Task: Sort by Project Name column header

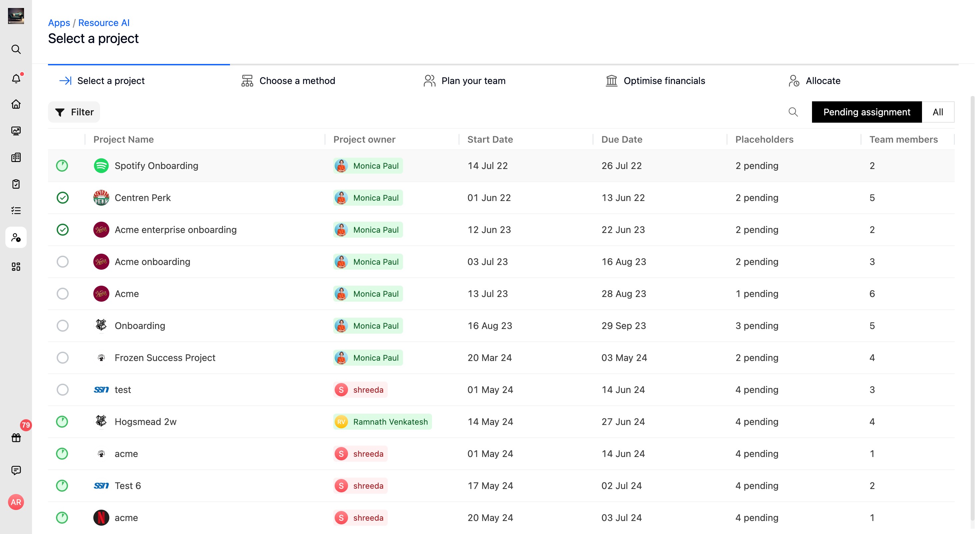Action: 124,139
